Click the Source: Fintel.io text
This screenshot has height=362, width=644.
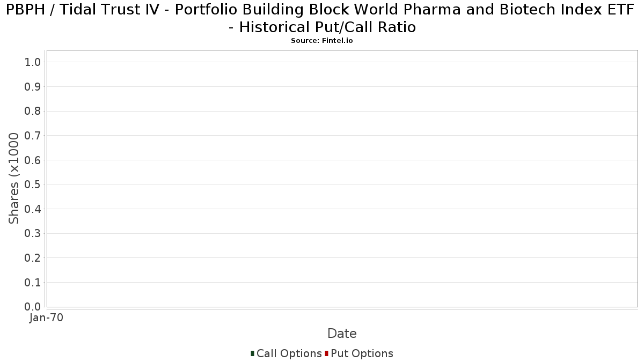click(321, 41)
